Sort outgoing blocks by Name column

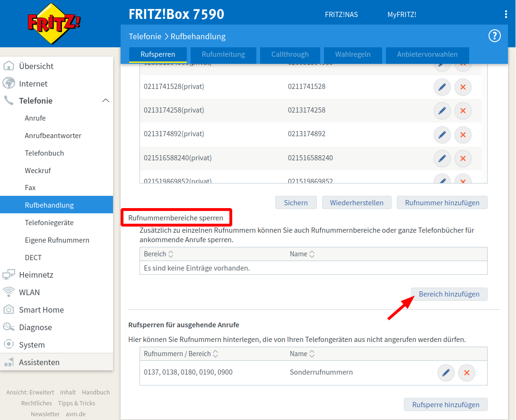(312, 354)
